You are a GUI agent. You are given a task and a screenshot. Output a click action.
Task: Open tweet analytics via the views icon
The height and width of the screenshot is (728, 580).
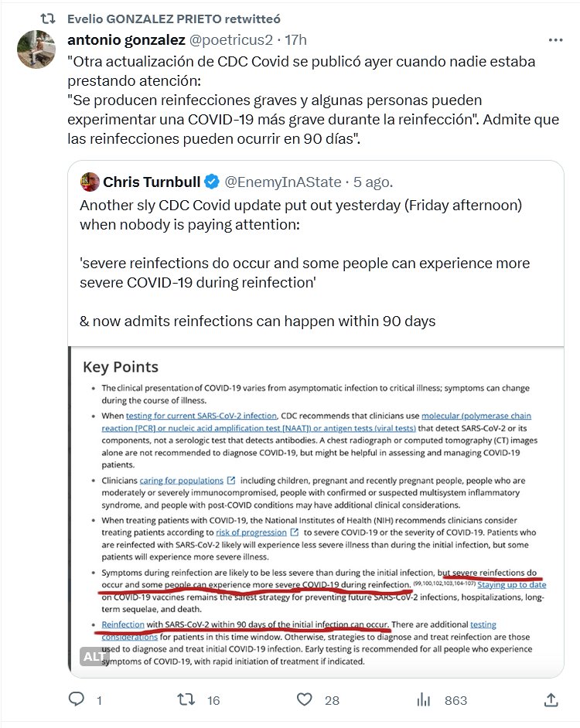423,699
